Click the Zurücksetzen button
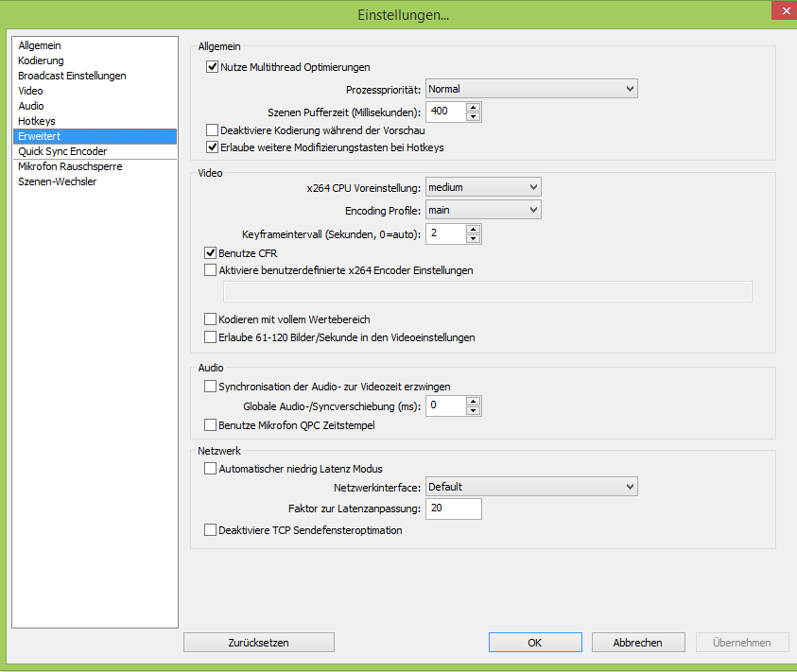This screenshot has height=672, width=797. pos(259,643)
